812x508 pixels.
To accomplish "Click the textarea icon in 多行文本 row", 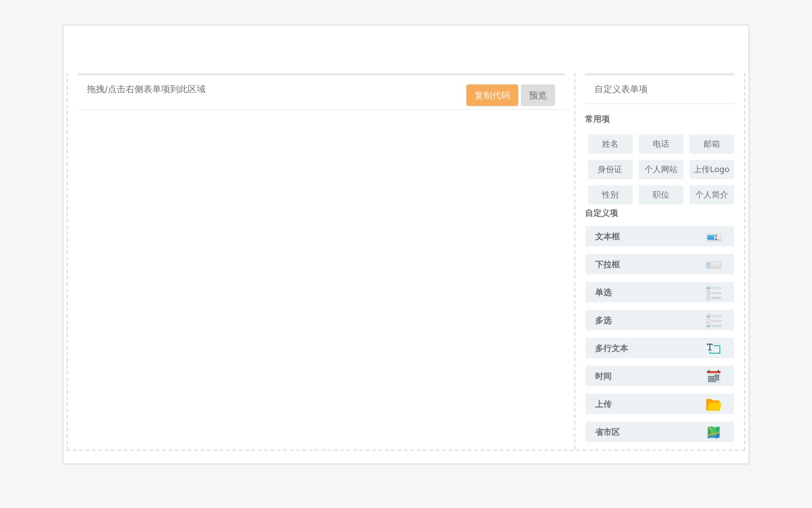I will point(714,349).
